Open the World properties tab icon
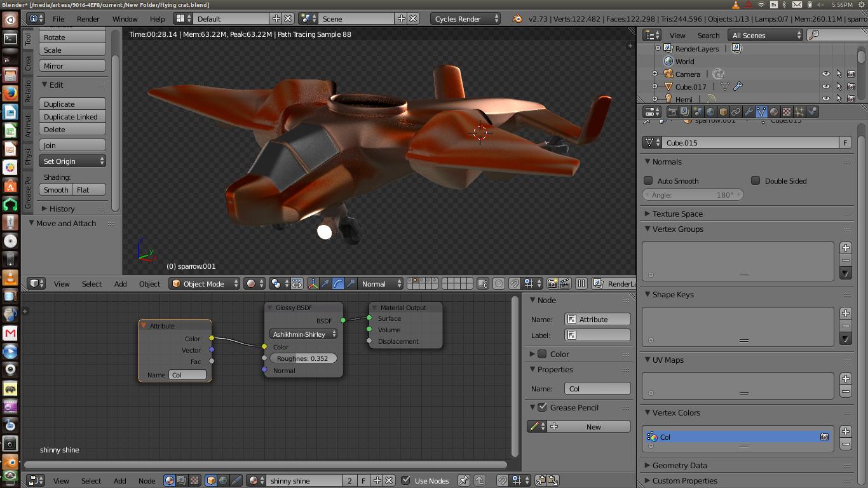This screenshot has width=868, height=488. click(710, 112)
